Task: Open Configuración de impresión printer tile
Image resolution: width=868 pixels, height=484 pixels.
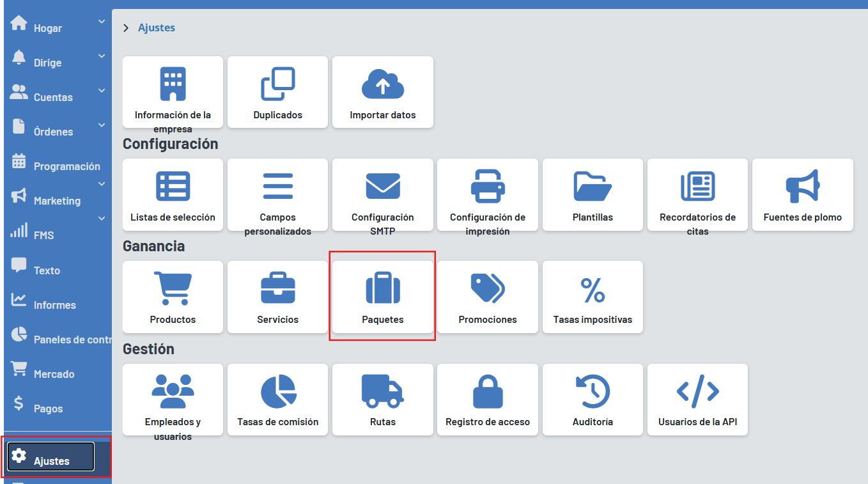Action: (488, 194)
